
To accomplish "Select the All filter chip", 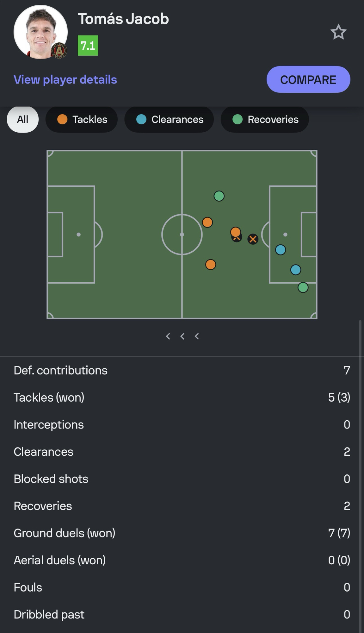I will [22, 119].
